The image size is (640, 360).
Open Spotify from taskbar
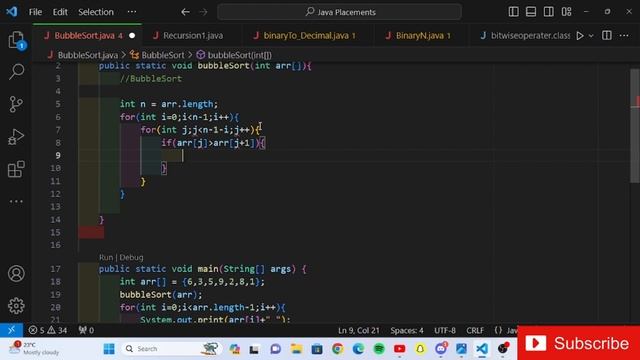pos(379,349)
